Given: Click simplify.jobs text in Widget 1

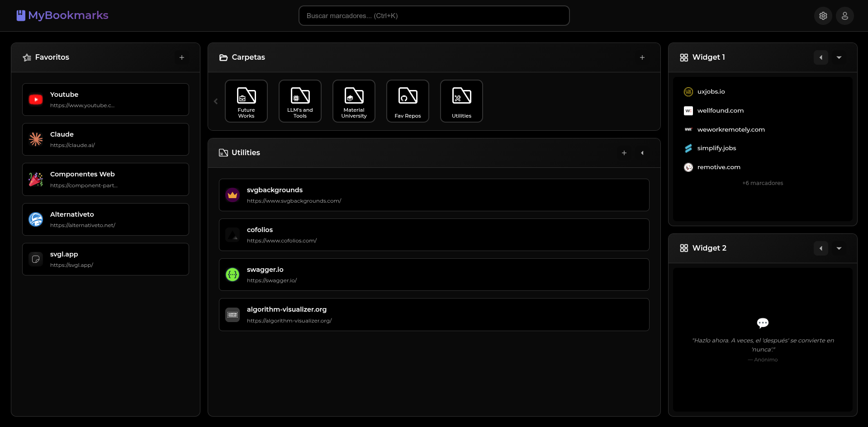Looking at the screenshot, I should [x=716, y=148].
